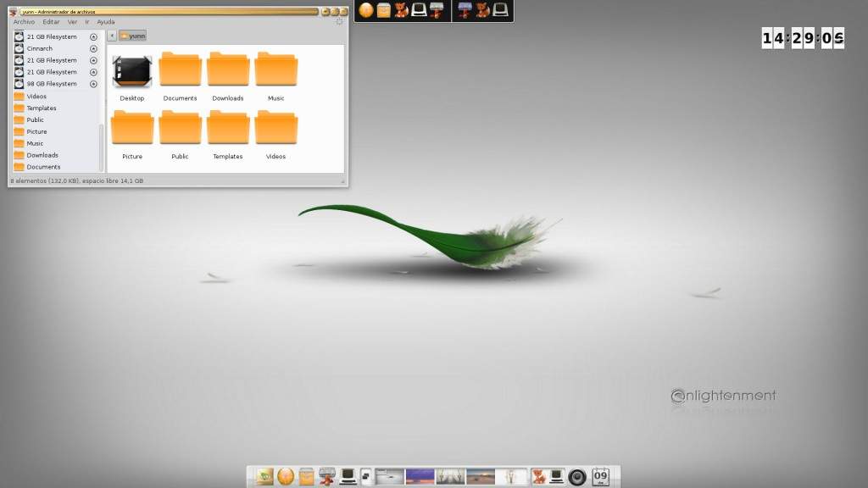
Task: Open the Archivo menu
Action: tap(24, 22)
